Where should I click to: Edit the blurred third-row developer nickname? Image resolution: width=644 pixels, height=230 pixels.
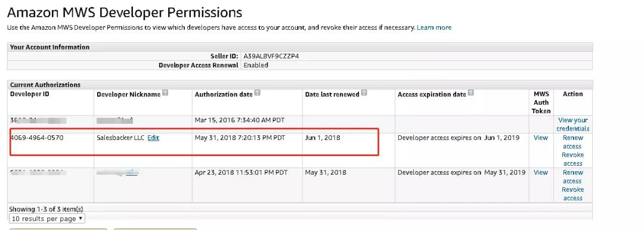pos(132,173)
